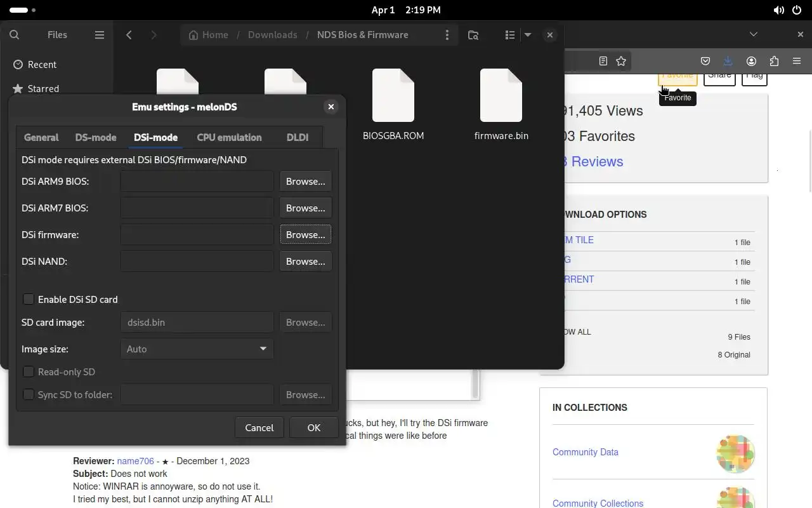This screenshot has width=812, height=508.
Task: Open the browser reader view icon
Action: pos(603,61)
